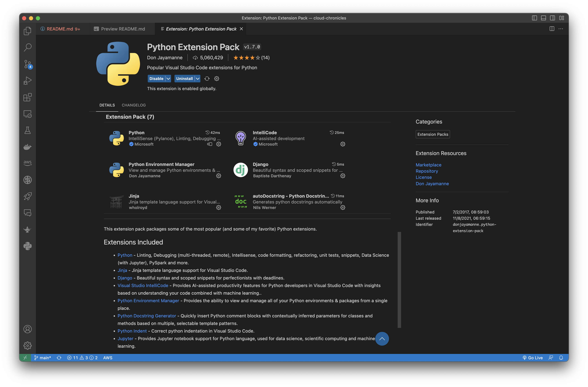Open the Run and Debug view
This screenshot has width=588, height=387.
[27, 81]
